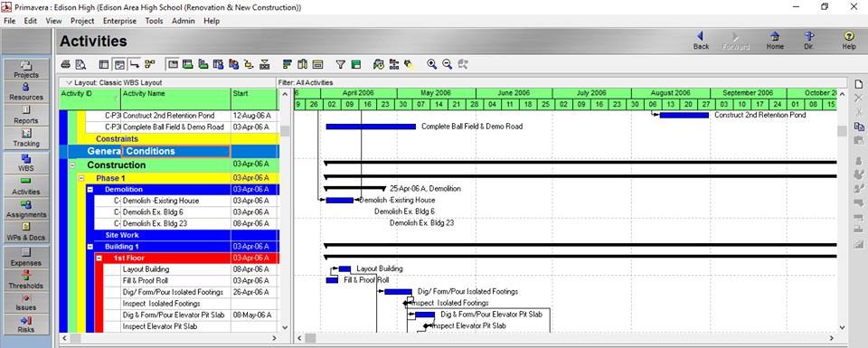Open the Edit menu
Screen dimensions: 868x348
[x=31, y=21]
